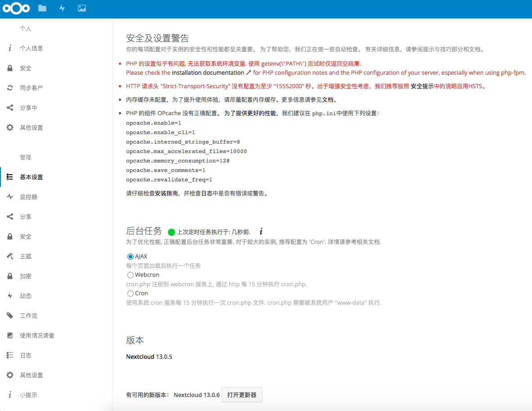532x411 pixels.
Task: Click the survey icon beside 使用情况调查
Action: pos(10,335)
